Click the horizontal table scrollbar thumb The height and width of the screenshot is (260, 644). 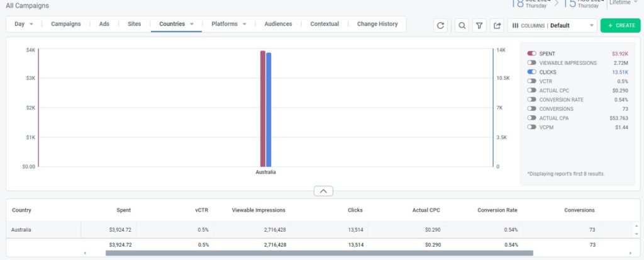pos(319,253)
